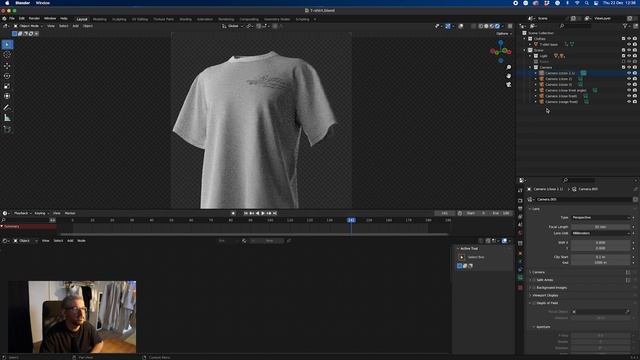Open the lens Type Perspective dropdown
The height and width of the screenshot is (360, 640).
pos(601,218)
